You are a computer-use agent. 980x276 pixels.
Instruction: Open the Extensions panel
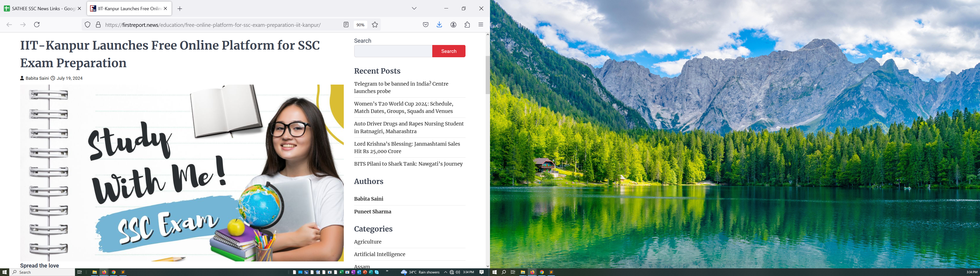[467, 25]
